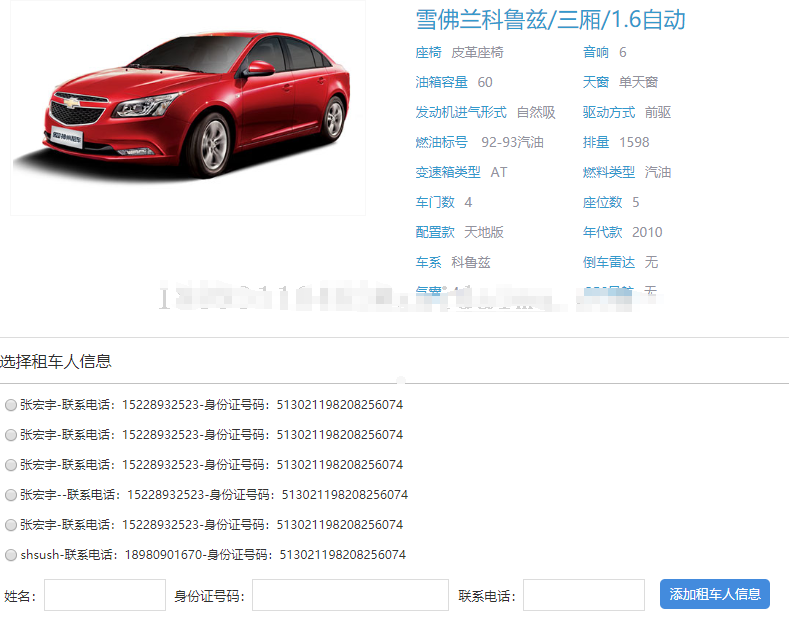Select the shsush renter radio button
Image resolution: width=789 pixels, height=625 pixels.
pyautogui.click(x=11, y=555)
